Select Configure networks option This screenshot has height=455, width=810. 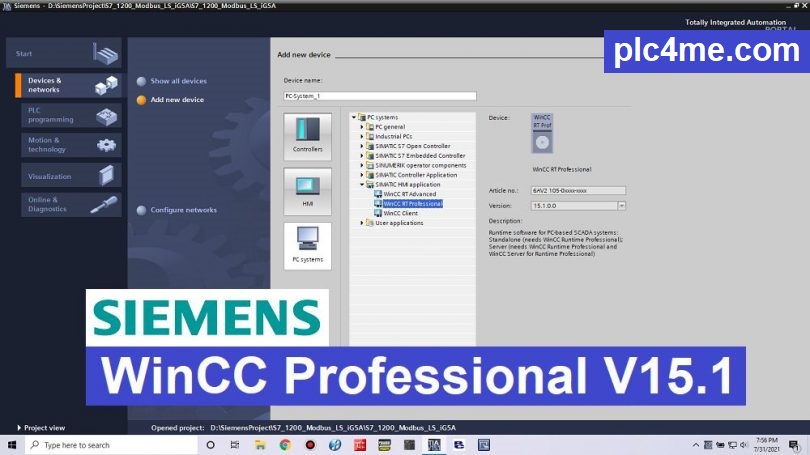tap(183, 210)
